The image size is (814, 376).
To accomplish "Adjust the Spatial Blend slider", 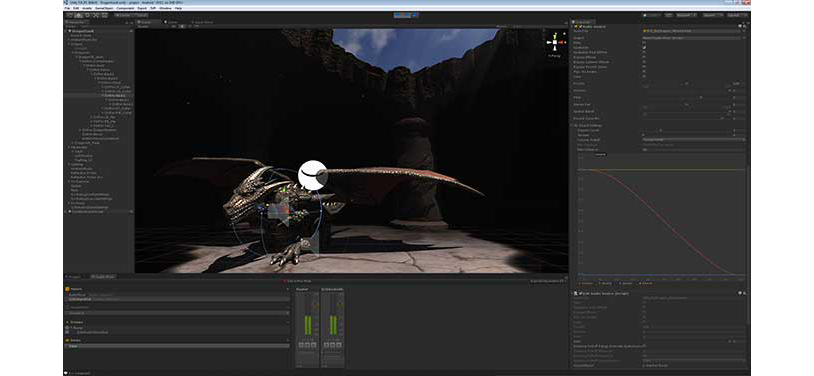I will [688, 112].
